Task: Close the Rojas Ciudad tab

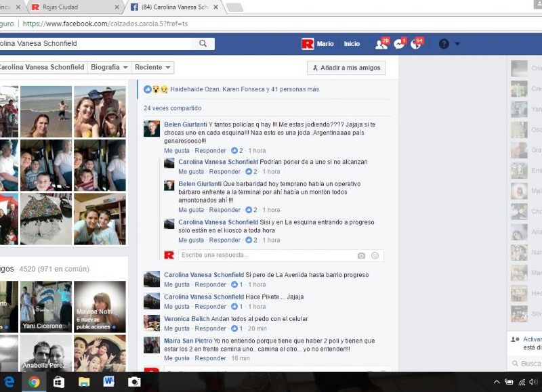Action: tap(117, 7)
